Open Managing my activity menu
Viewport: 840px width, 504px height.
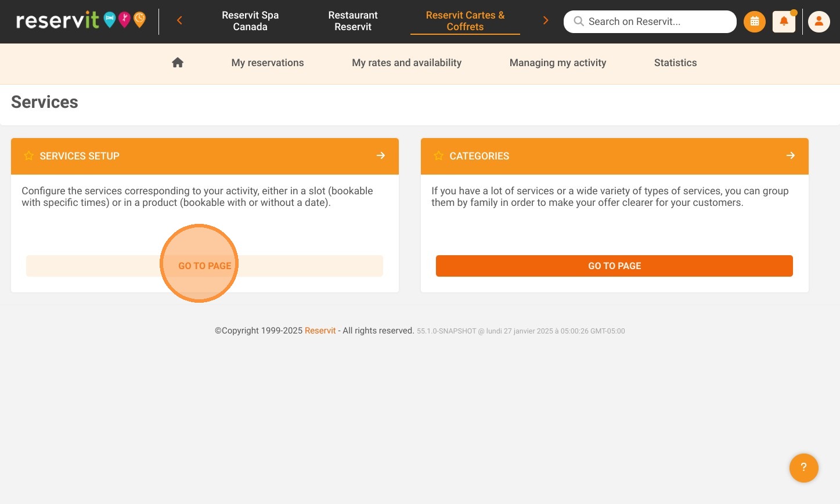coord(558,63)
